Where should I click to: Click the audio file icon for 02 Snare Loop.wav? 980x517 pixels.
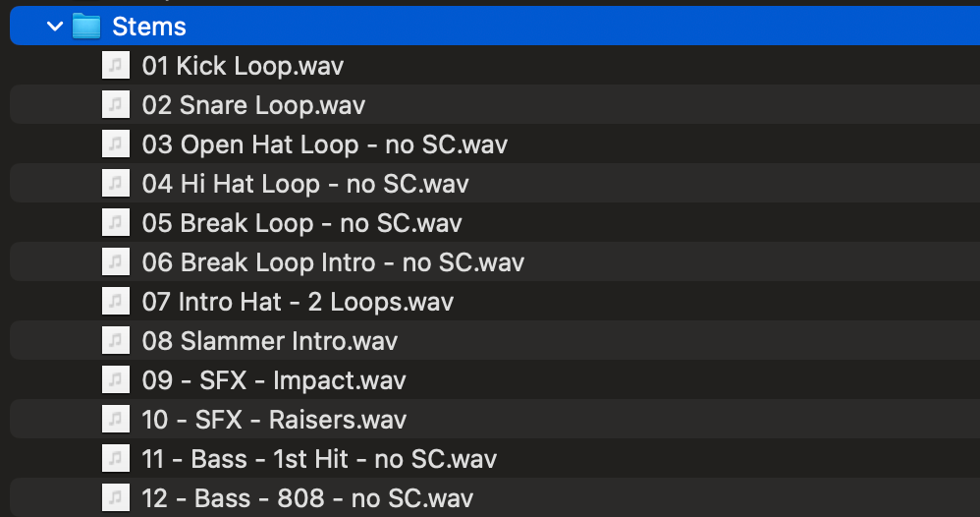116,105
